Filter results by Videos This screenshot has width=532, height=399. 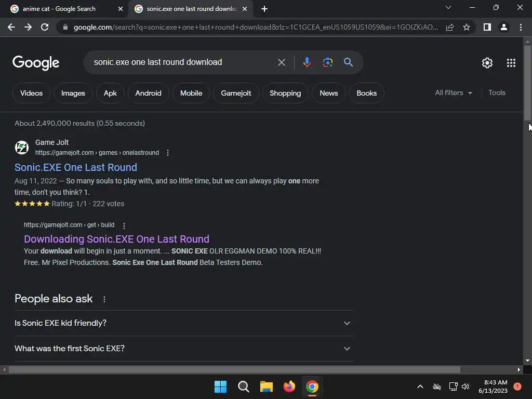(x=31, y=93)
